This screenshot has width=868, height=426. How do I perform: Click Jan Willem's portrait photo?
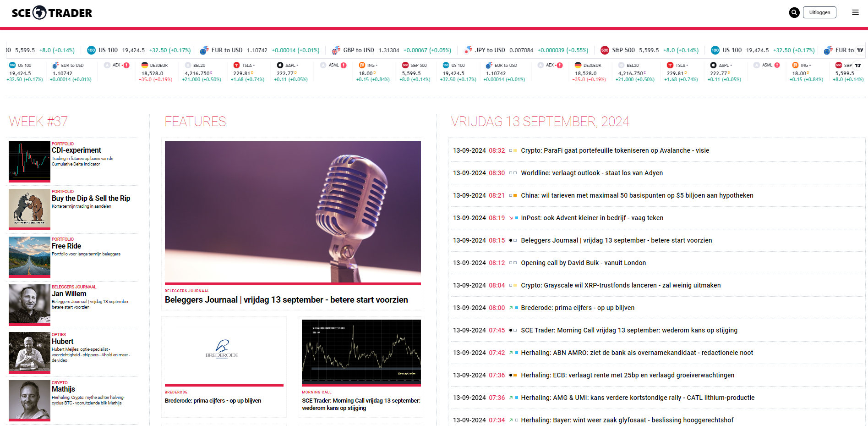pos(29,304)
